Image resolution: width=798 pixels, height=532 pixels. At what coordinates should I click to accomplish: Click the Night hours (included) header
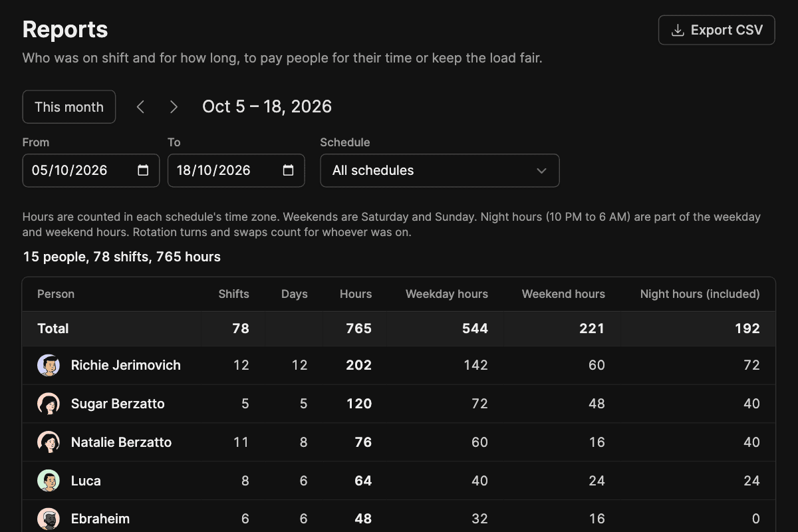tap(700, 294)
